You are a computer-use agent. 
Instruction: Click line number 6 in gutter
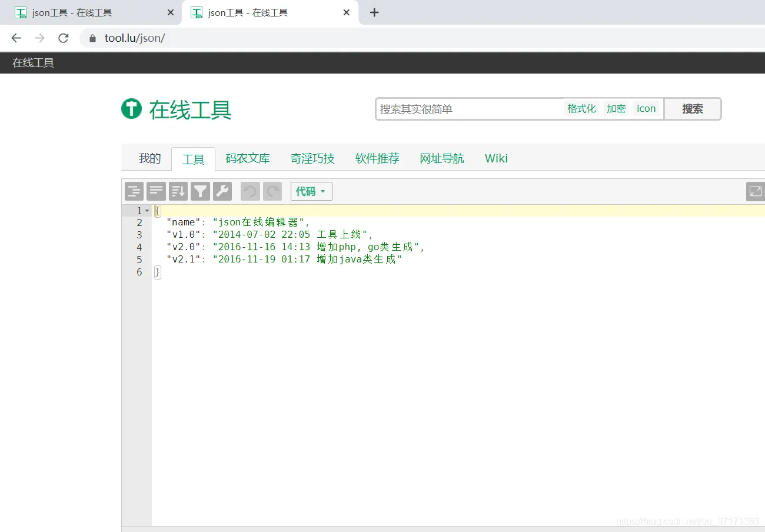click(x=139, y=272)
